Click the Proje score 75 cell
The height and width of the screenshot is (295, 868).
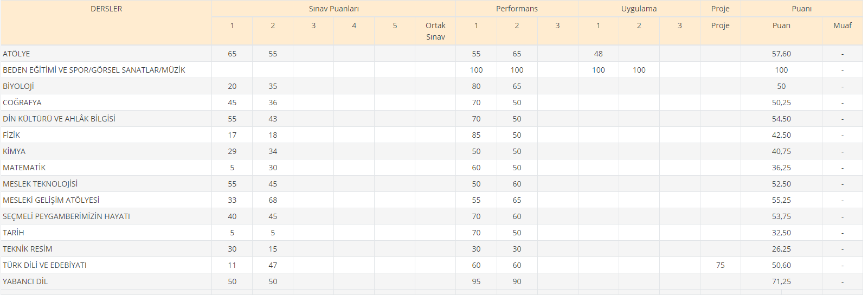click(720, 265)
